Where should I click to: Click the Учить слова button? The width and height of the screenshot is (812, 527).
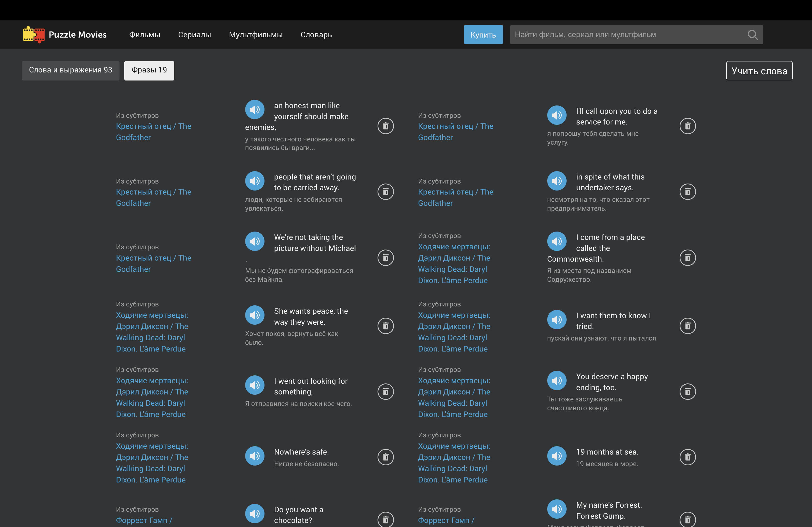[x=759, y=71]
